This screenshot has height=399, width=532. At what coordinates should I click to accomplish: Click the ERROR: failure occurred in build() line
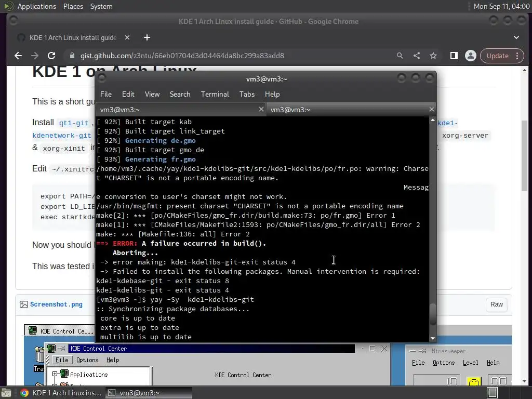[181, 243]
